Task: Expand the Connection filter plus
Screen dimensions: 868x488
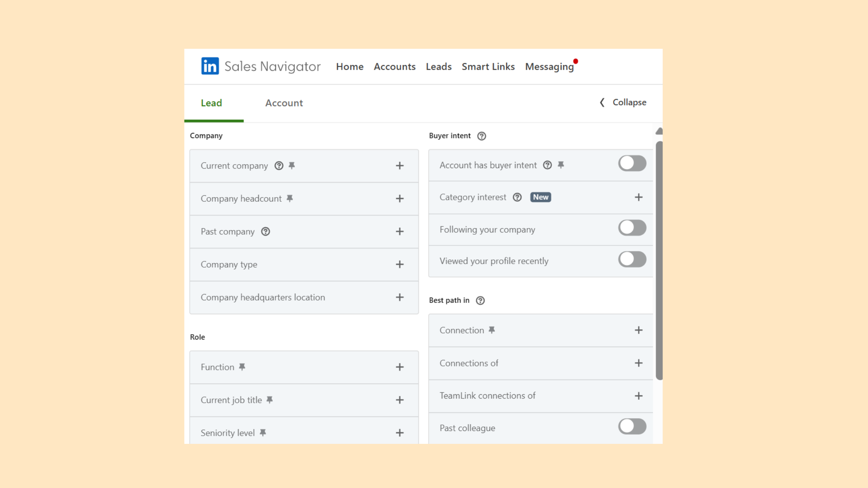Action: pyautogui.click(x=639, y=330)
